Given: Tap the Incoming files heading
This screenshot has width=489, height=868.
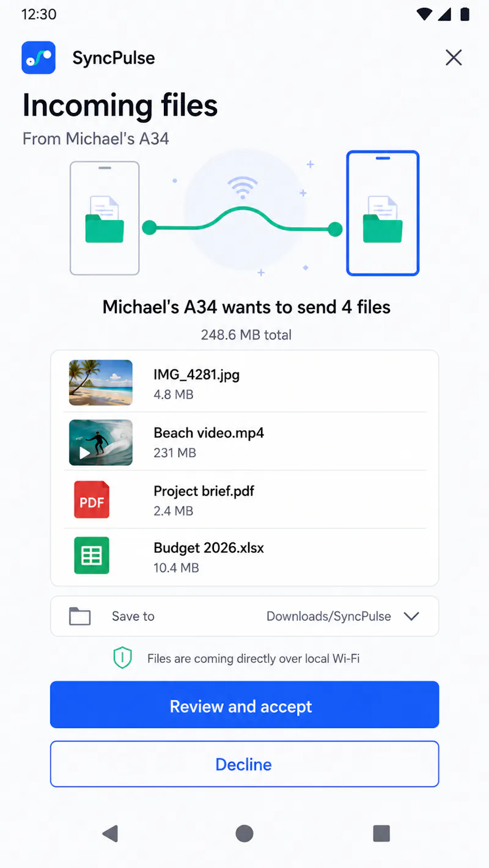Looking at the screenshot, I should point(120,105).
